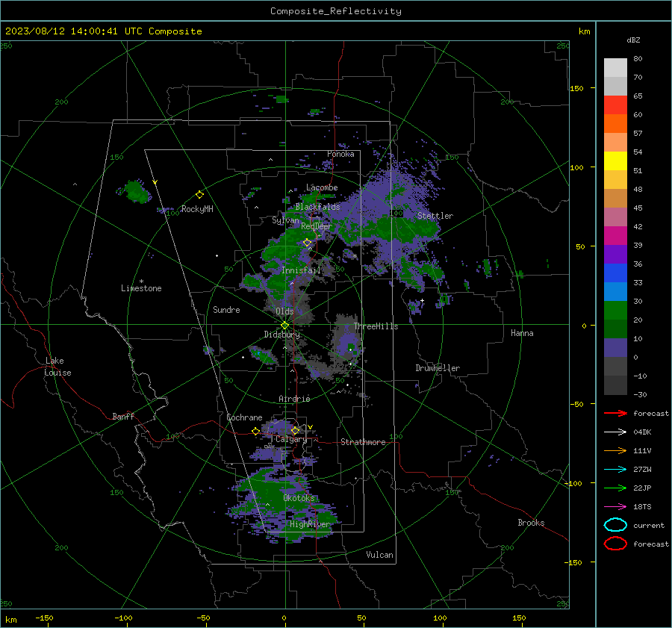Click the -30 value on dBZ scale
The width and height of the screenshot is (672, 628).
click(640, 394)
